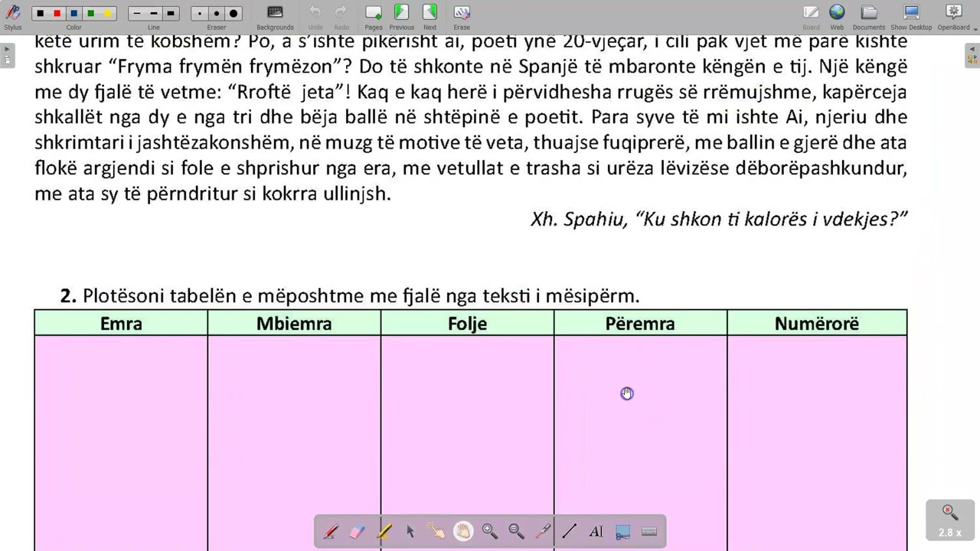This screenshot has width=980, height=551.
Task: Choose the large eraser size
Action: 234,13
